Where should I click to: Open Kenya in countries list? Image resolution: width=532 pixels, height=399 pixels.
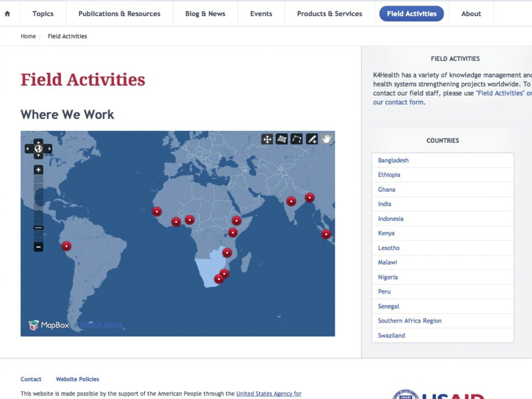[443, 233]
